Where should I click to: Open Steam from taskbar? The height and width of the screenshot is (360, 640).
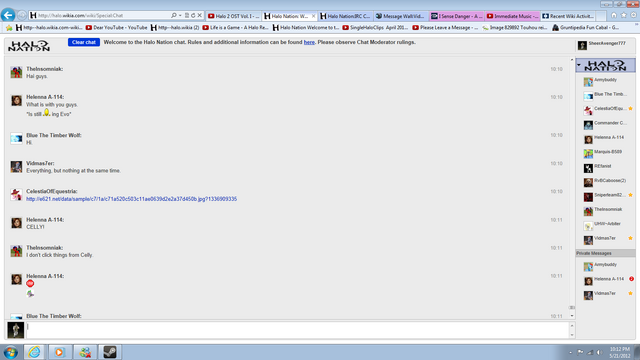coord(110,352)
